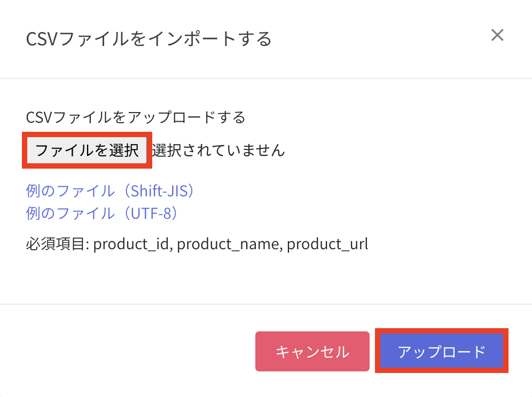Cancel the CSV import
Viewport: 532px width, 397px height.
coord(312,352)
